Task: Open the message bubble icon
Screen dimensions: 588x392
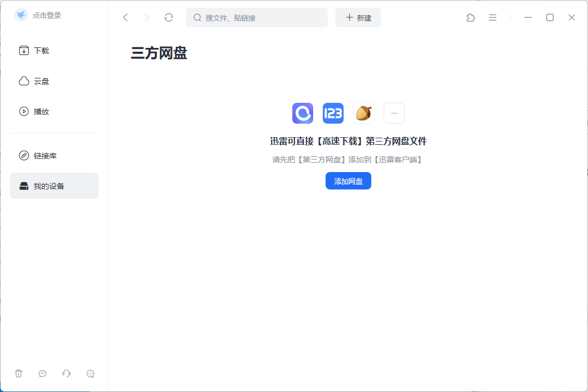Action: [x=42, y=373]
